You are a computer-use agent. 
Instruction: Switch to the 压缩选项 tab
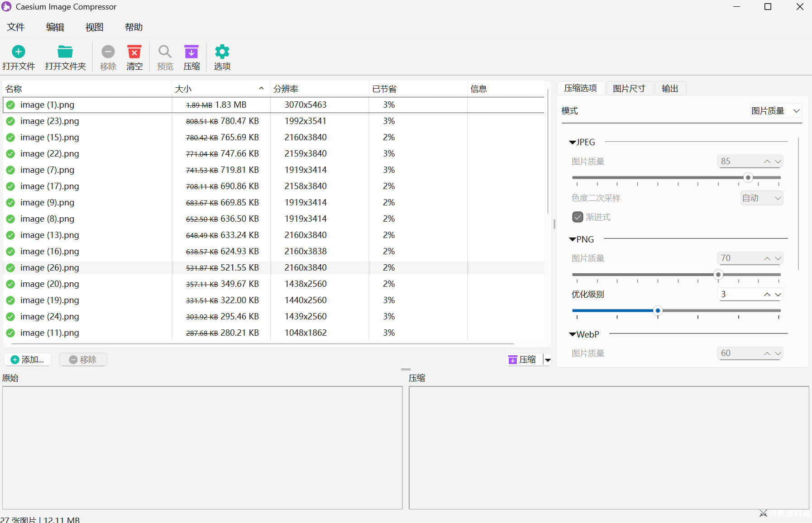click(x=581, y=88)
